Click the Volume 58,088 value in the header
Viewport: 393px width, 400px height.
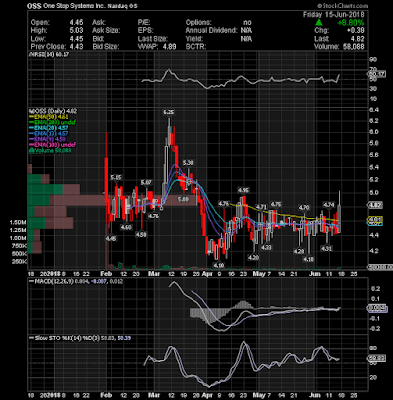354,46
